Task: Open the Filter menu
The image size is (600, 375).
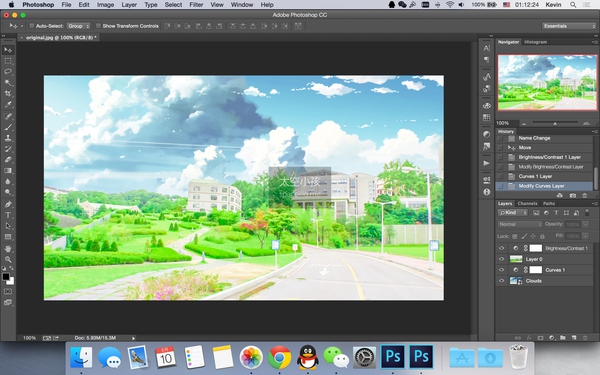Action: (x=196, y=5)
